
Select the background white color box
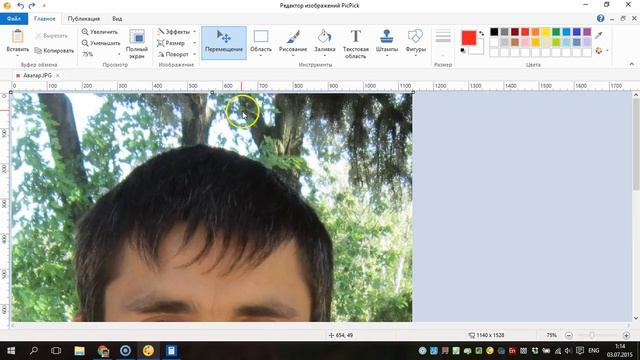coord(479,50)
